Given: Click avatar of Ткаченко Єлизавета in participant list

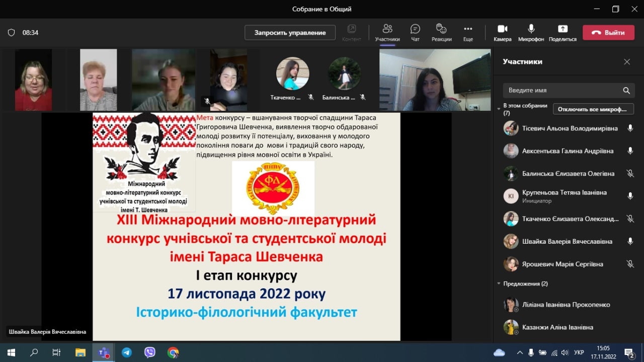Looking at the screenshot, I should 511,219.
